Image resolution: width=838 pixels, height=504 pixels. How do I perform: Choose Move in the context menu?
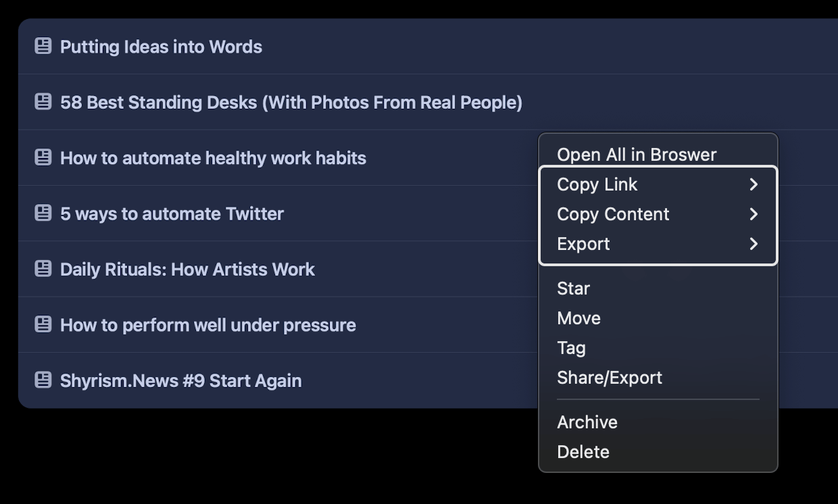578,318
